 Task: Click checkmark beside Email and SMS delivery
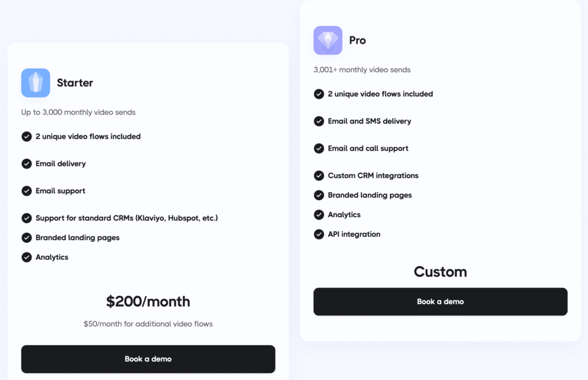(319, 121)
